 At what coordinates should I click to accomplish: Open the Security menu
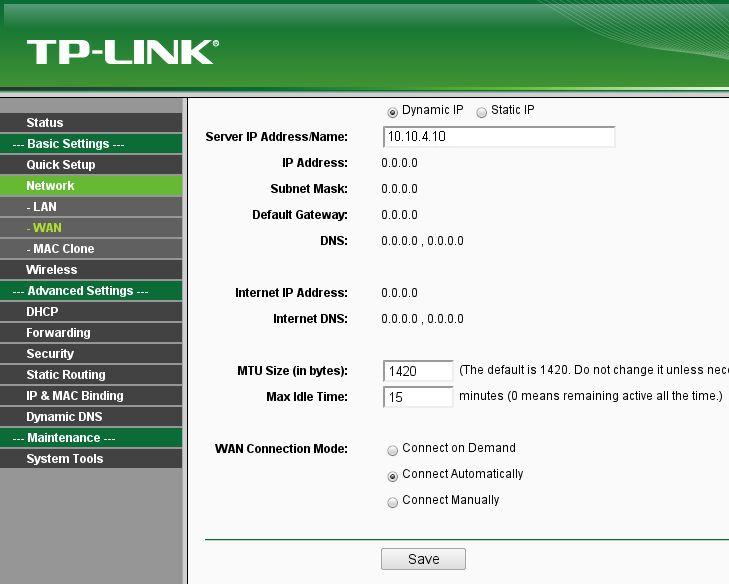(91, 354)
